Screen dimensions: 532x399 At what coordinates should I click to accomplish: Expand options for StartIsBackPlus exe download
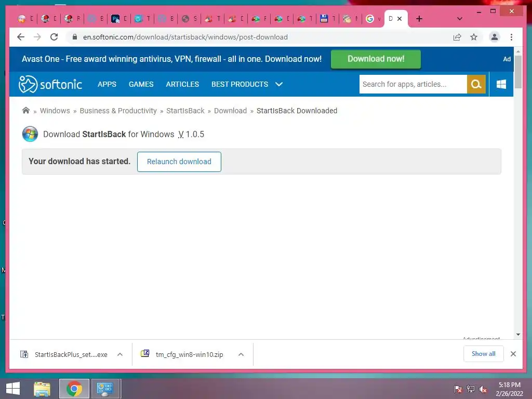click(120, 354)
